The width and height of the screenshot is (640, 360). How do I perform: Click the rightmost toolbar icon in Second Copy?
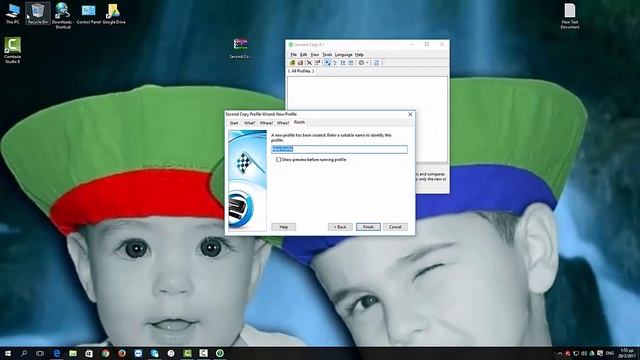(376, 63)
